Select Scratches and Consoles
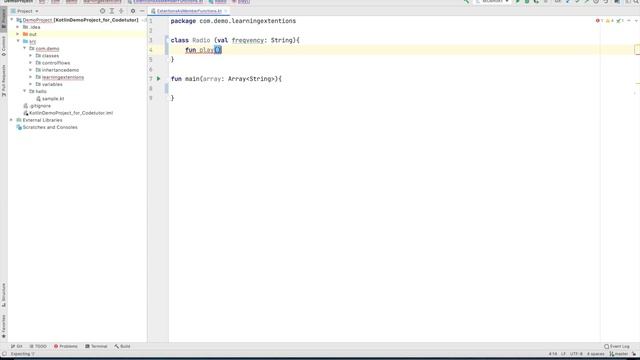The height and width of the screenshot is (360, 640). 47,127
